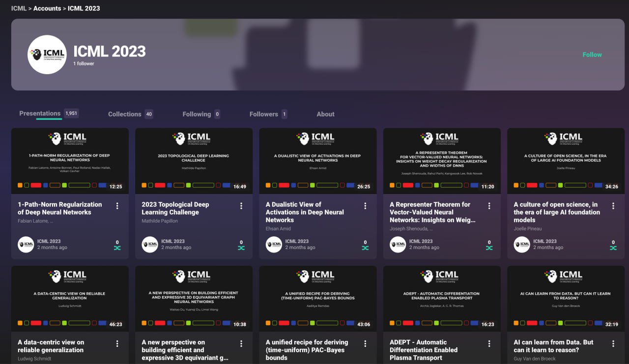Click the author name "Joelle Pineau" below the card title
The image size is (629, 364).
(528, 229)
